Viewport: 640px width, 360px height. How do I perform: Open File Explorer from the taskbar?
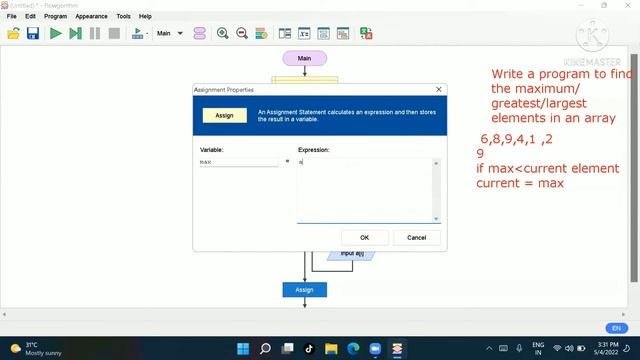click(331, 349)
